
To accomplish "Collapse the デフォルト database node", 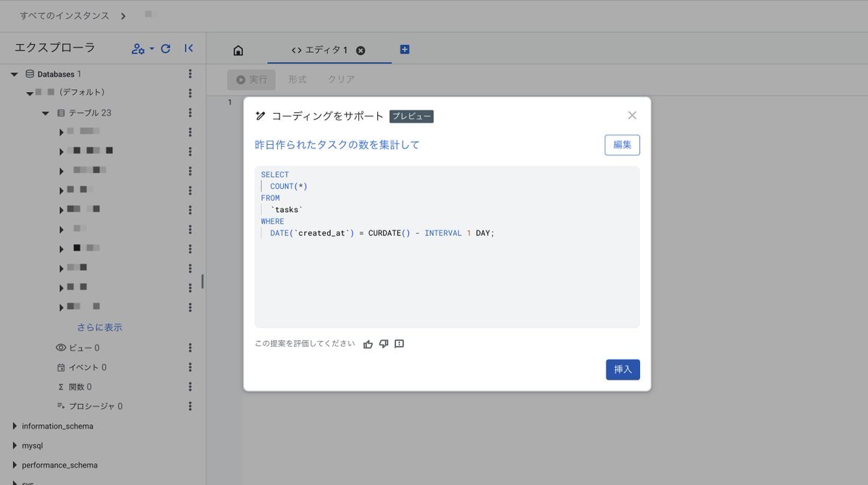I will point(30,93).
